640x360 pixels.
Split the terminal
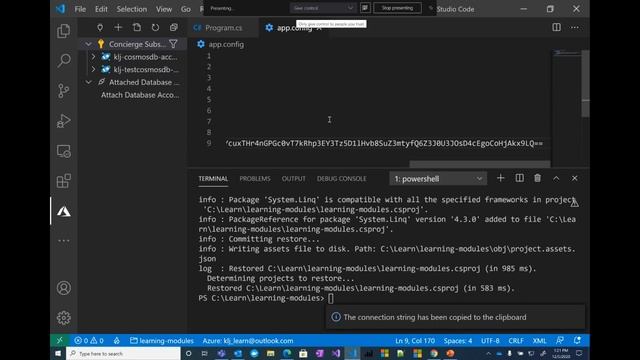[x=519, y=178]
